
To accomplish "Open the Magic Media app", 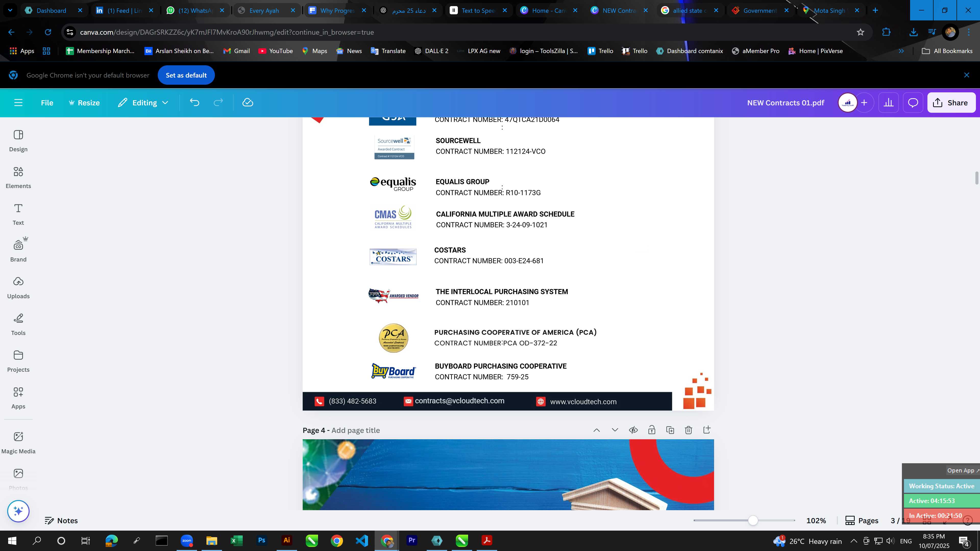I will pyautogui.click(x=18, y=443).
